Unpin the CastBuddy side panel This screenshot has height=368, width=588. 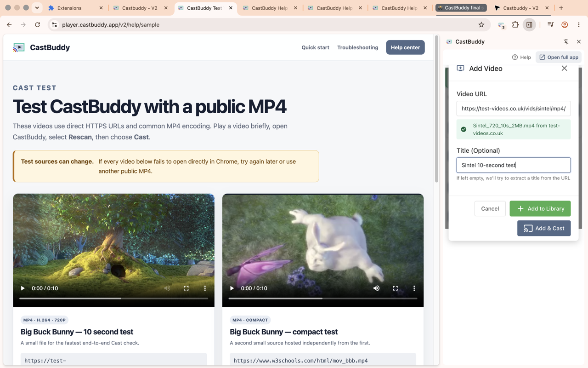[x=566, y=42]
